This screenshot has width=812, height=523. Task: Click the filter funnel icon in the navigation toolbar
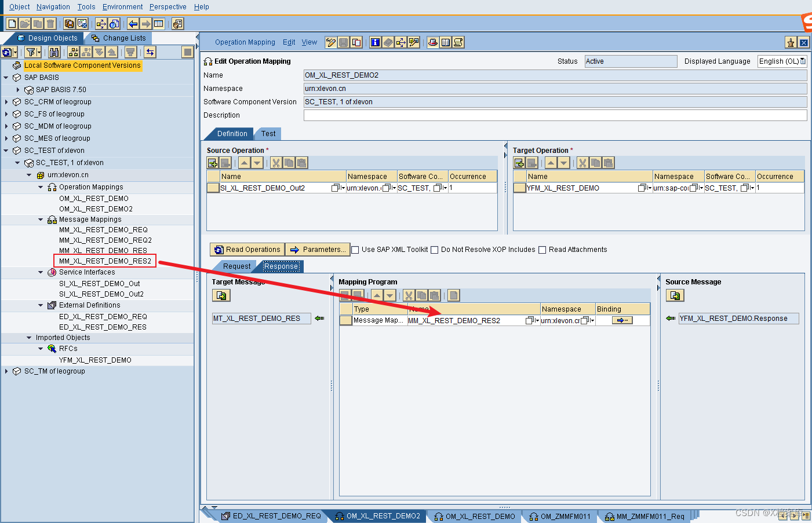tap(31, 52)
